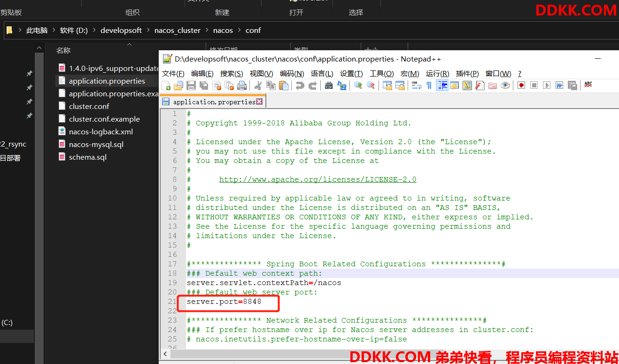619x364 pixels.
Task: Open the 编码(N) menu
Action: point(292,74)
